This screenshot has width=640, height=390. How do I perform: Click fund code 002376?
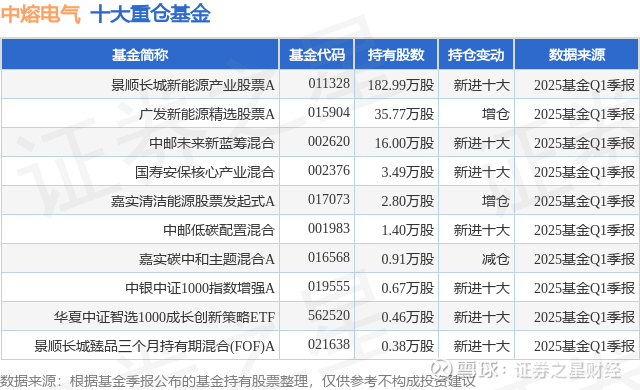pos(329,171)
